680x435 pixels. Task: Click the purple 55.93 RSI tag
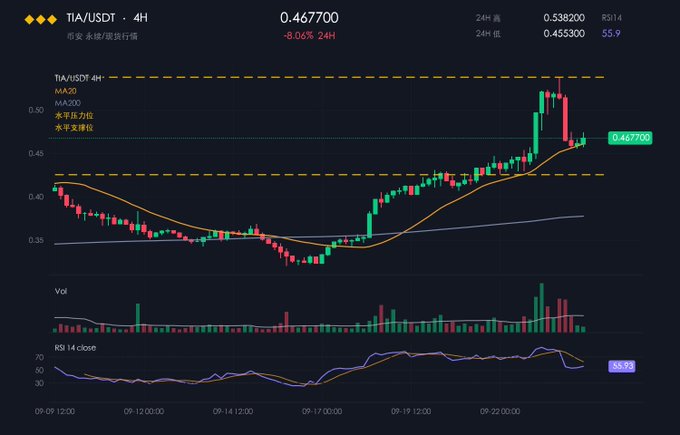point(622,366)
